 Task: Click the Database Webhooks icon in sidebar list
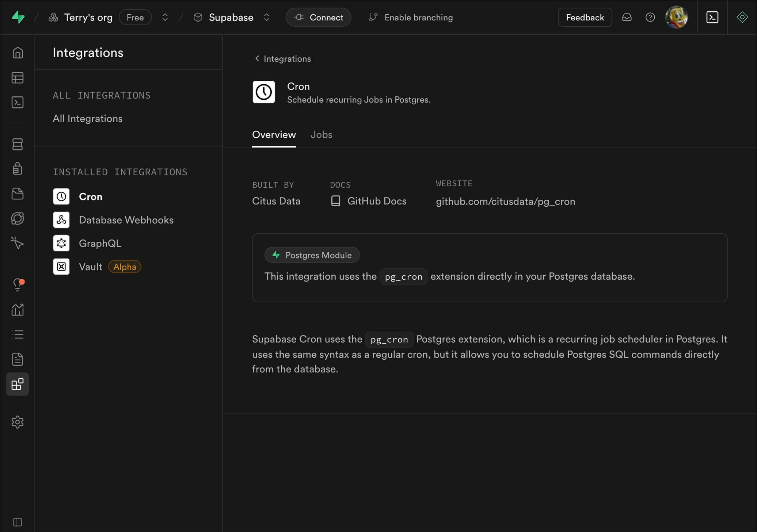pyautogui.click(x=61, y=220)
